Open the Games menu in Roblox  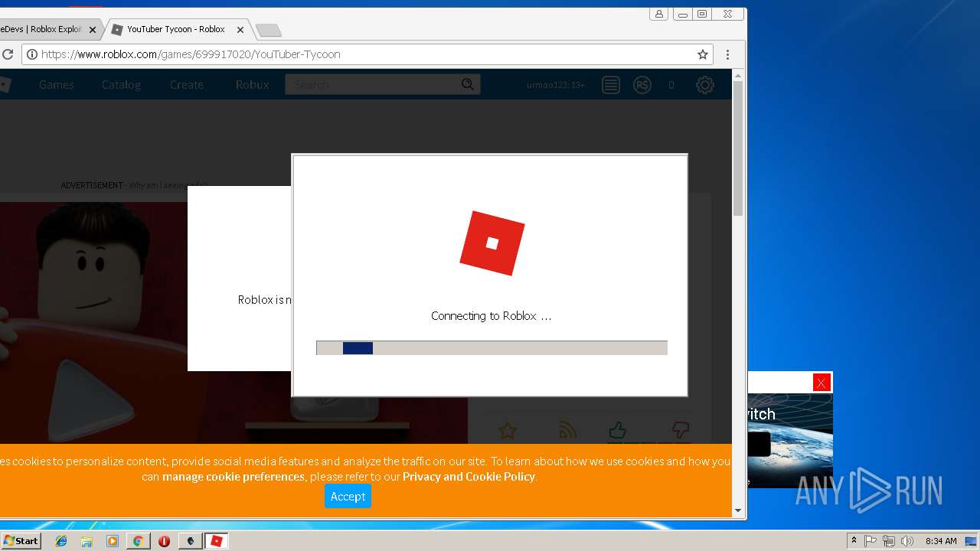[57, 85]
